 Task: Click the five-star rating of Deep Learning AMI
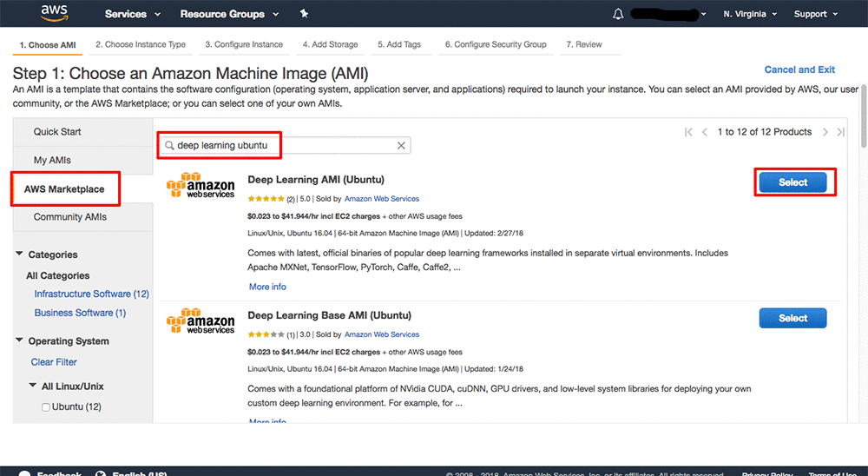266,198
